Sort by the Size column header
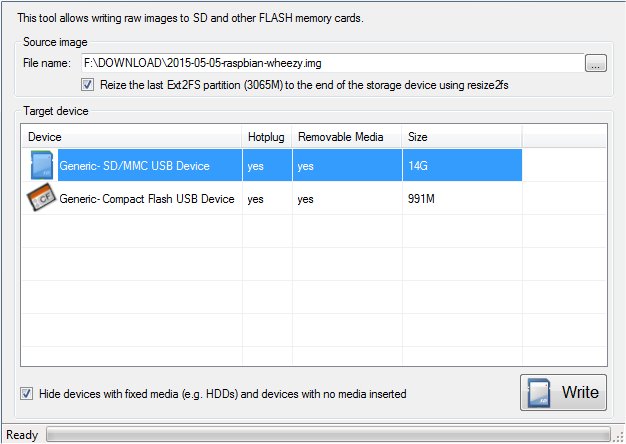The image size is (626, 444). coord(418,135)
